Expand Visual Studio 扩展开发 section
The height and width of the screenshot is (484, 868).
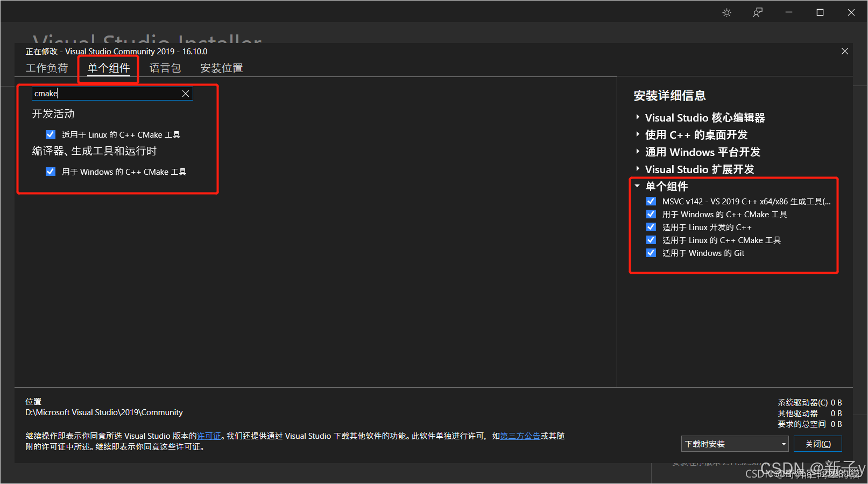(637, 169)
